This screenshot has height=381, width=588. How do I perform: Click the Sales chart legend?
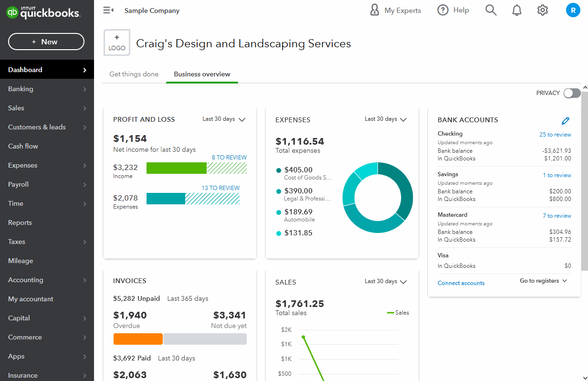pos(398,313)
